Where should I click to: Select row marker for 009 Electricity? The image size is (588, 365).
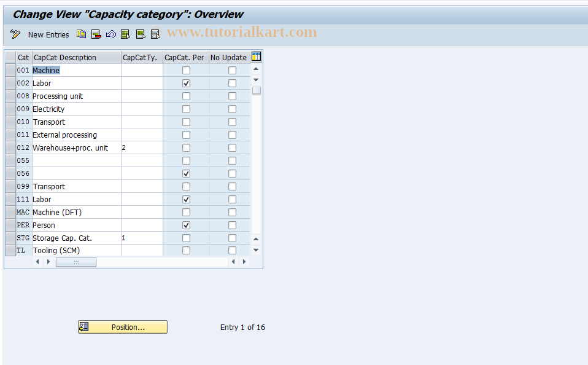click(10, 109)
